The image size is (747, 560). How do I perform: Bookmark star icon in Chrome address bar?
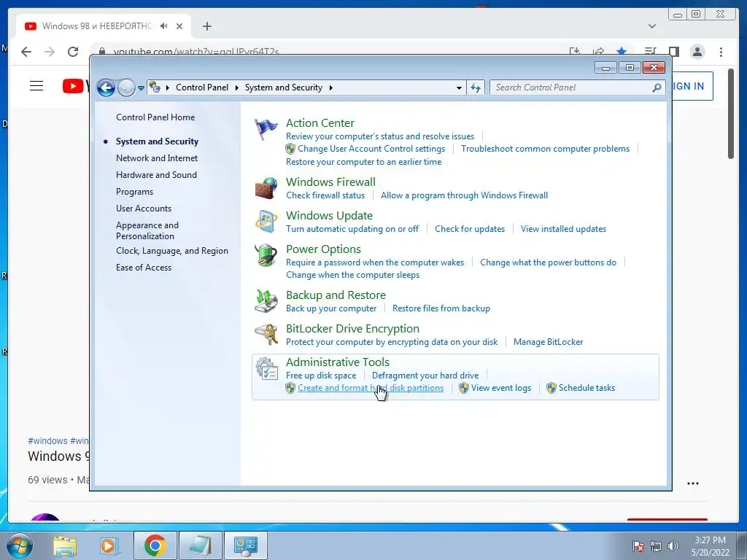tap(622, 50)
